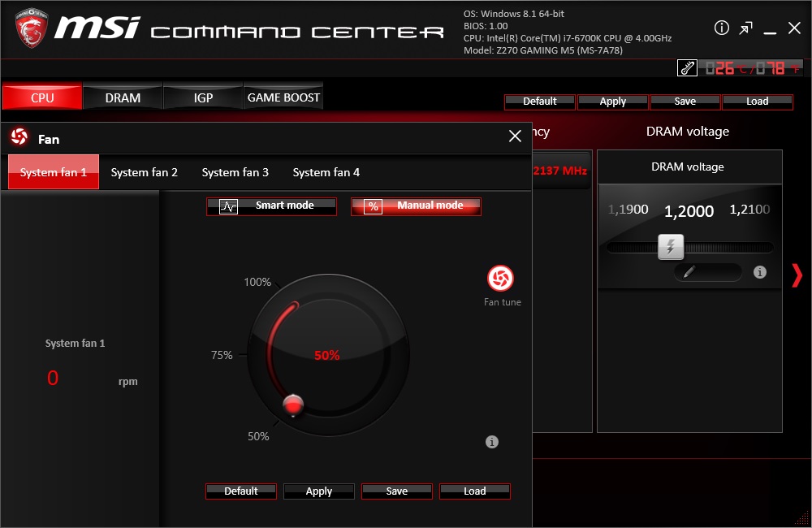Screen dimensions: 812x528
Task: Switch to the DRAM tab
Action: 123,97
